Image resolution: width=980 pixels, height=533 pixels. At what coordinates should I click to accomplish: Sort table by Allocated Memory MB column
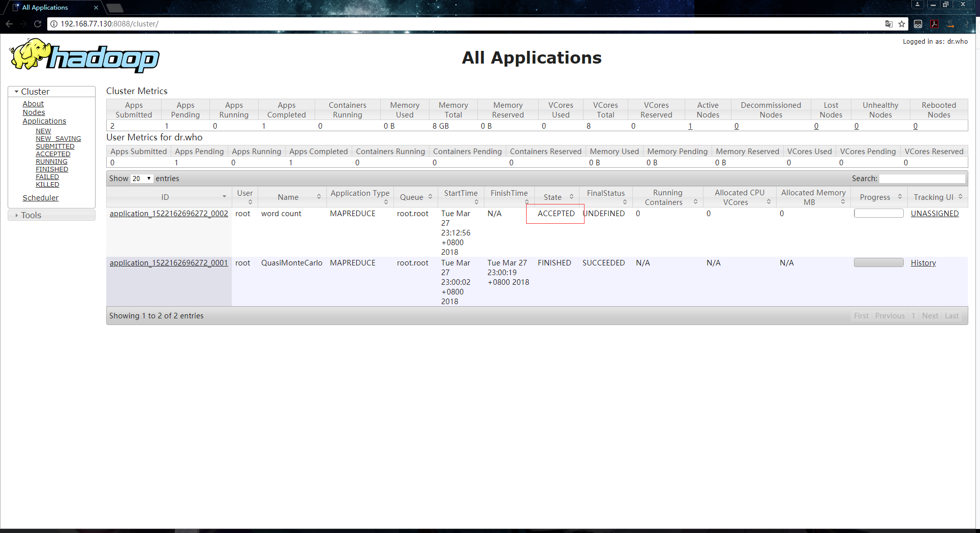click(813, 197)
